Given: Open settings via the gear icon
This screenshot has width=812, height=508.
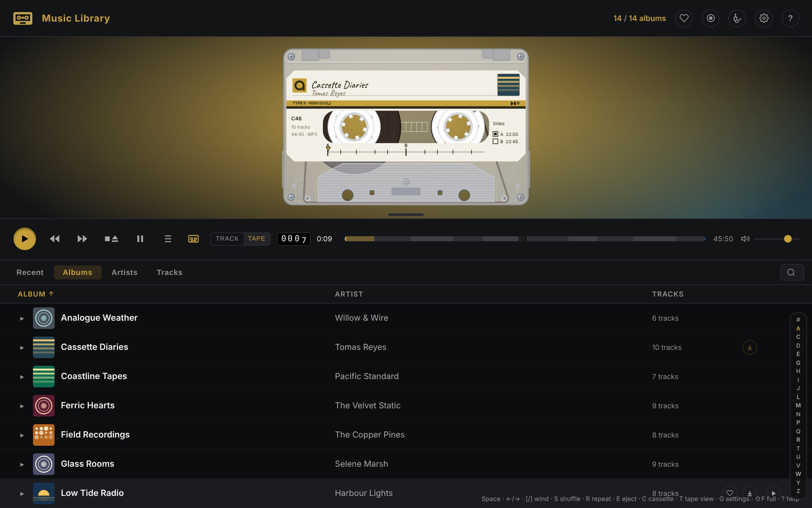Looking at the screenshot, I should click(764, 18).
